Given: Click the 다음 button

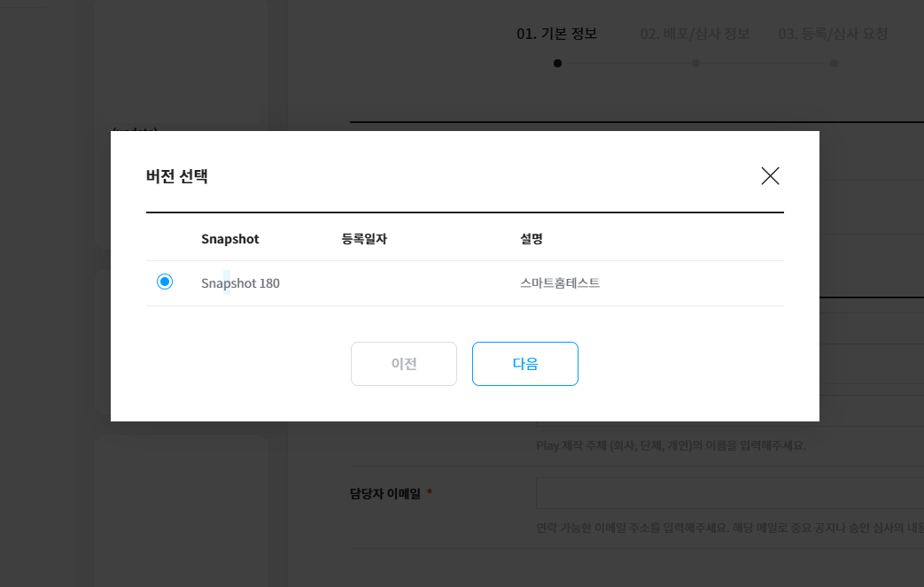Looking at the screenshot, I should pyautogui.click(x=524, y=364).
